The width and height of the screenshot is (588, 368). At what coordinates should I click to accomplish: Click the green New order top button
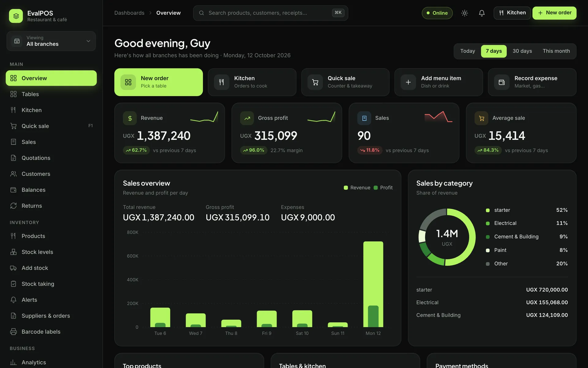click(x=554, y=13)
